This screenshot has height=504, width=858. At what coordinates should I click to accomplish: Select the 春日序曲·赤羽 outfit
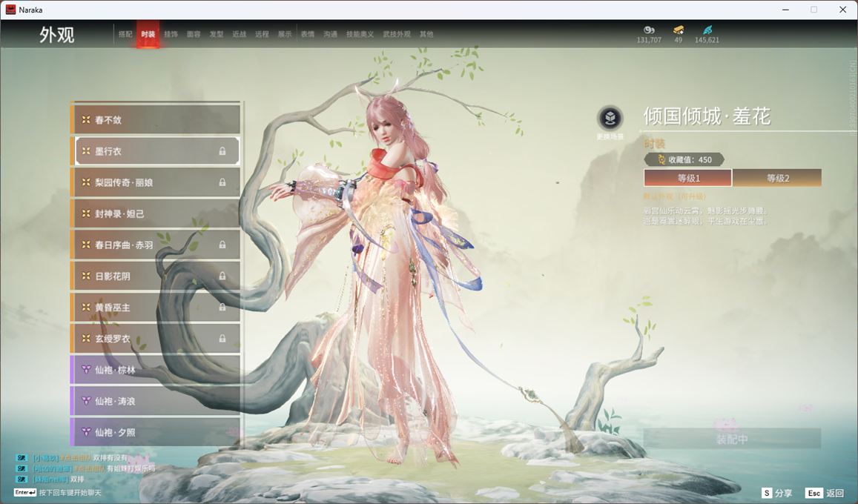point(156,245)
